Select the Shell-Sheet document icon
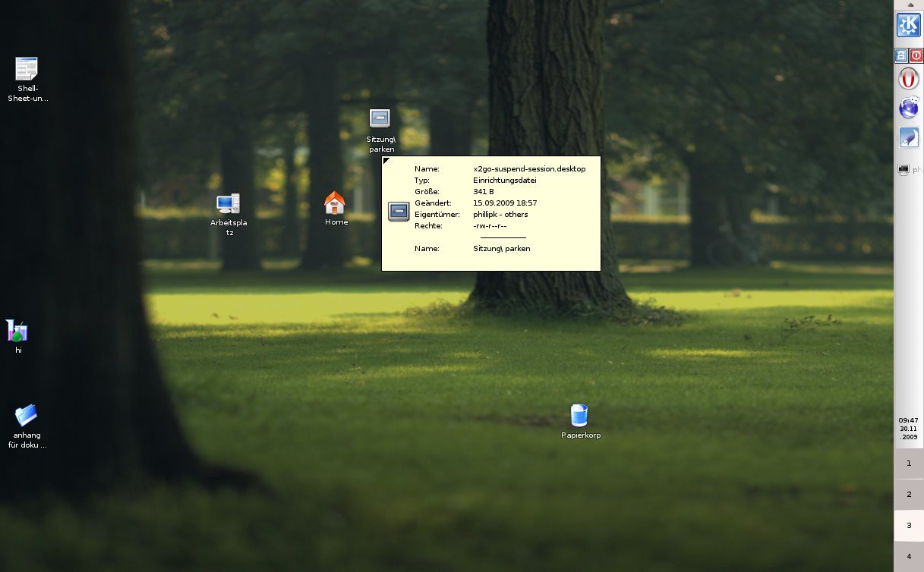This screenshot has width=924, height=572. 27,69
